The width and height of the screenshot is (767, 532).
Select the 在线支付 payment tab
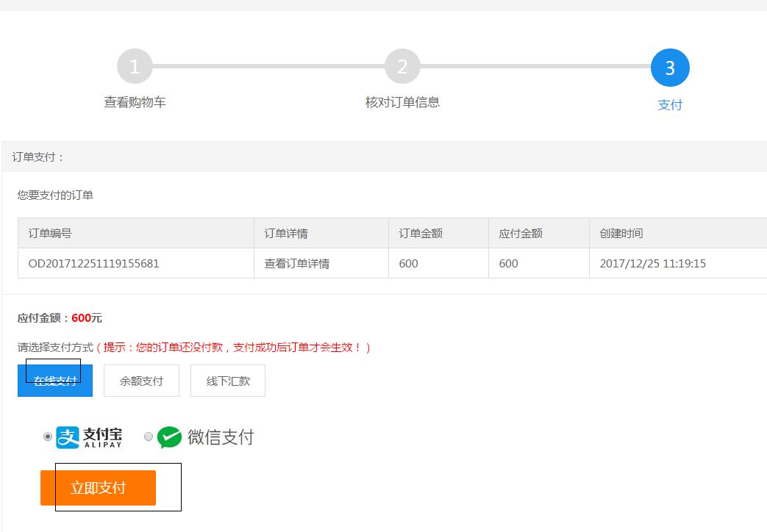click(x=54, y=380)
